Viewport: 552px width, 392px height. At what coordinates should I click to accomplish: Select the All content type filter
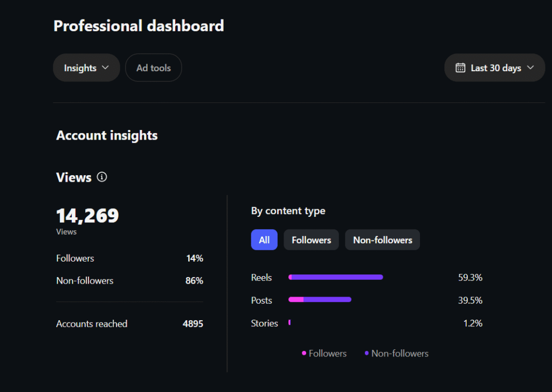tap(264, 240)
